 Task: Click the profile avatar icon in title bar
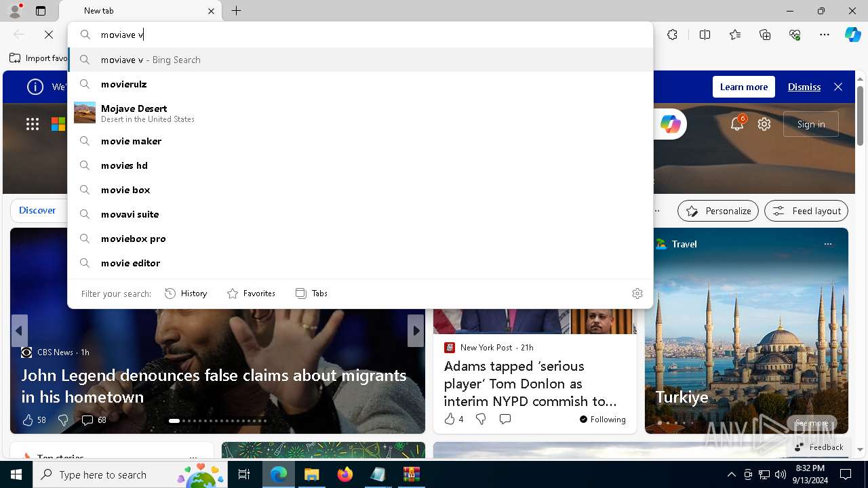point(15,11)
